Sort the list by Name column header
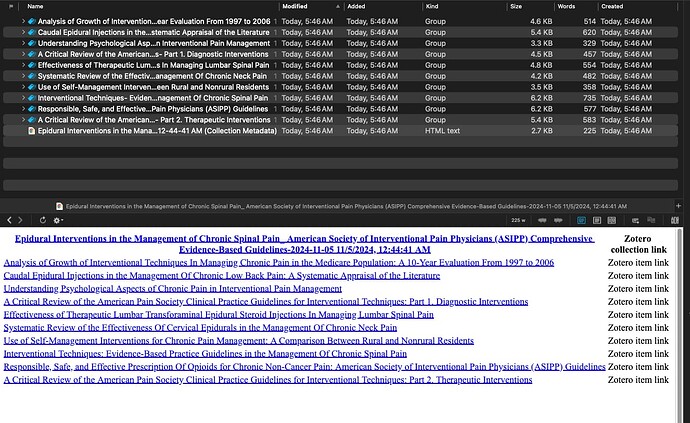 (36, 6)
